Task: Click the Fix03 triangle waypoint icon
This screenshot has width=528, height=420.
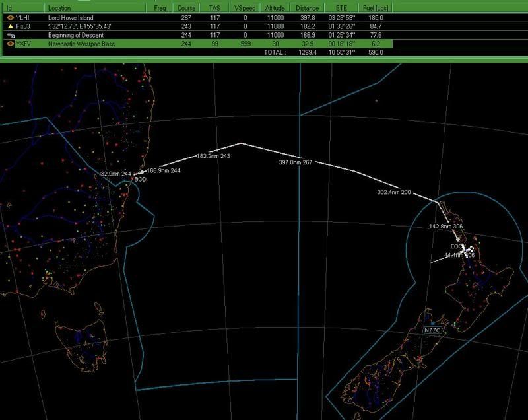Action: tap(10, 26)
